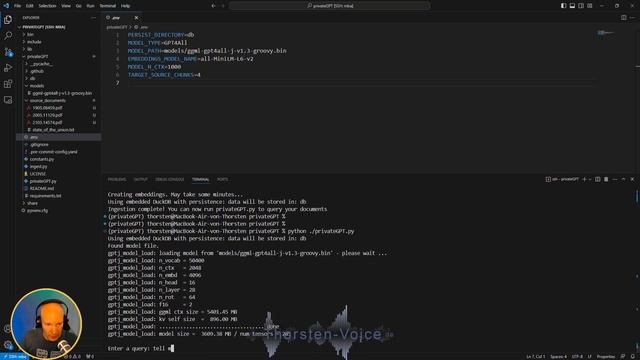
Task: Collapse the privateGPT subfolder
Action: [x=37, y=56]
